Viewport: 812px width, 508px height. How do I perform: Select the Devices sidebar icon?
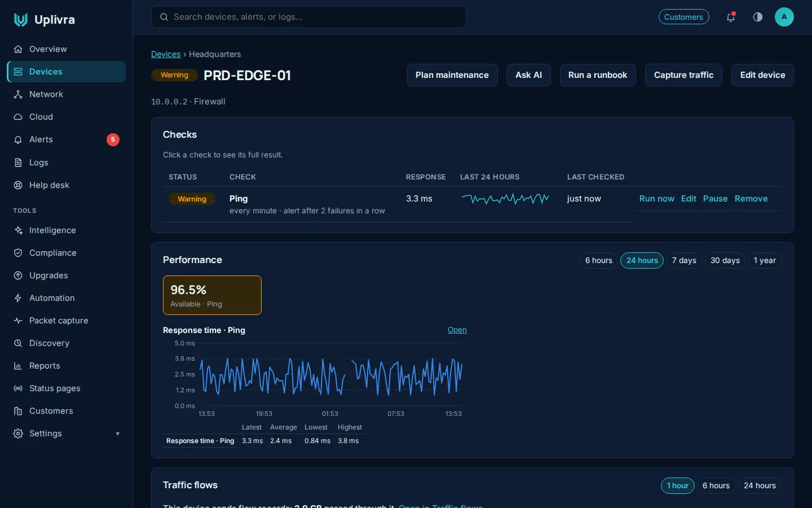[x=18, y=72]
